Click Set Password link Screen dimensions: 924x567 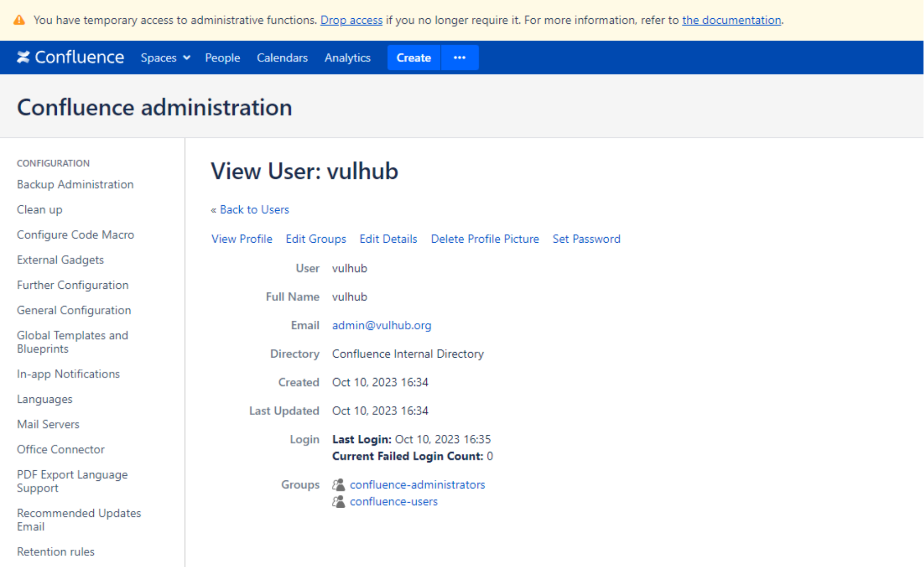[586, 239]
